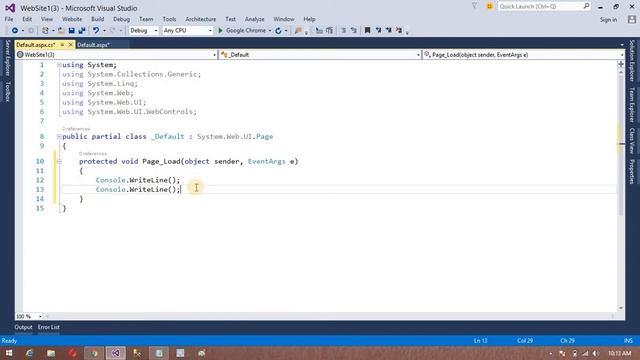
Task: Click the Open File folder icon
Action: (x=61, y=31)
